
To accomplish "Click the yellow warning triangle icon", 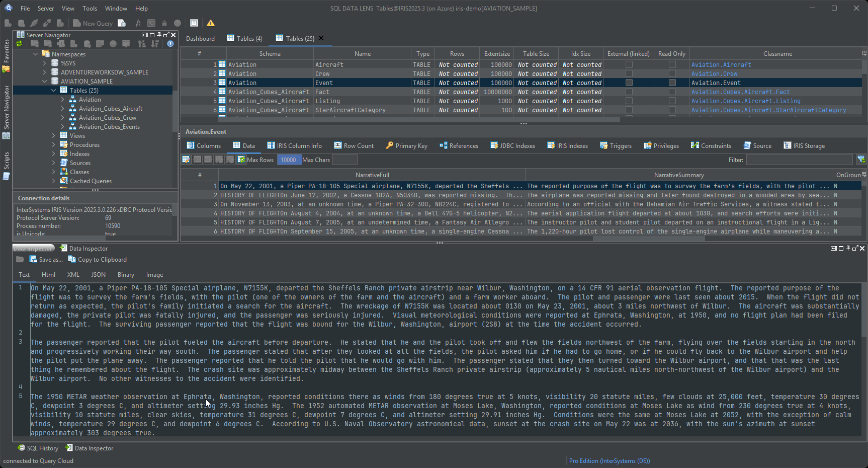I will [x=211, y=23].
